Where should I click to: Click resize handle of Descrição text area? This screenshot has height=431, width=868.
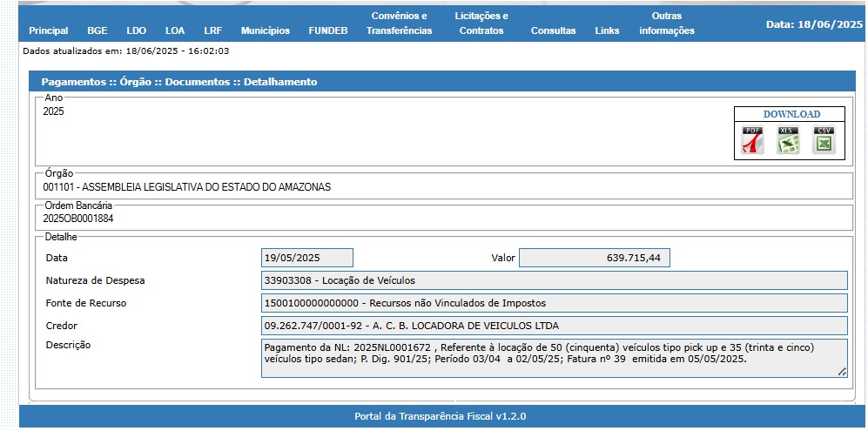coord(842,372)
